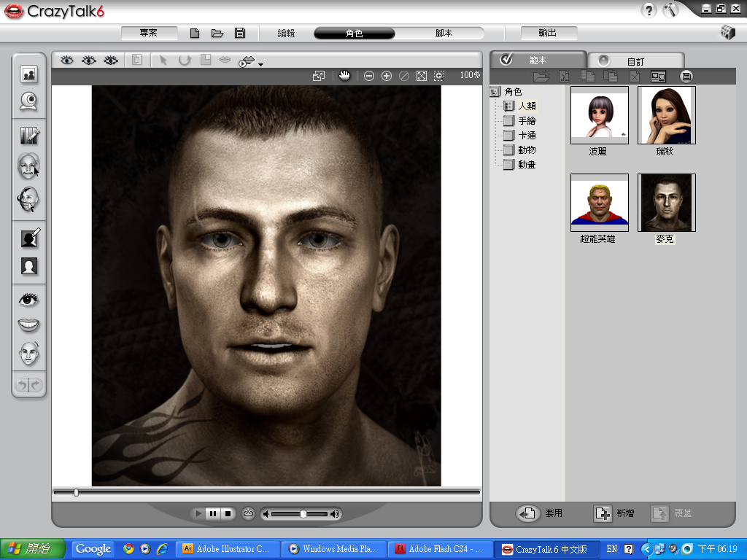The image size is (747, 560).
Task: Open the import image tool
Action: [29, 74]
